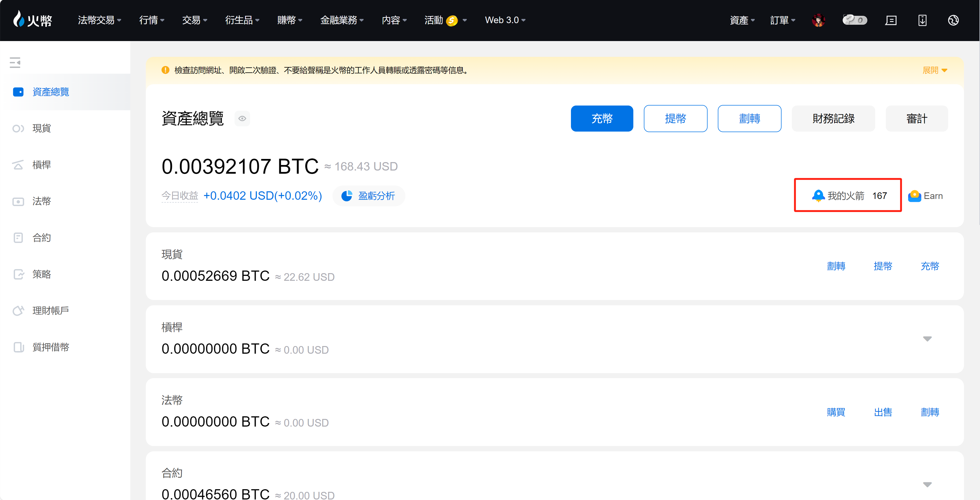Click the 合約 sidebar icon
The width and height of the screenshot is (980, 500).
(18, 238)
